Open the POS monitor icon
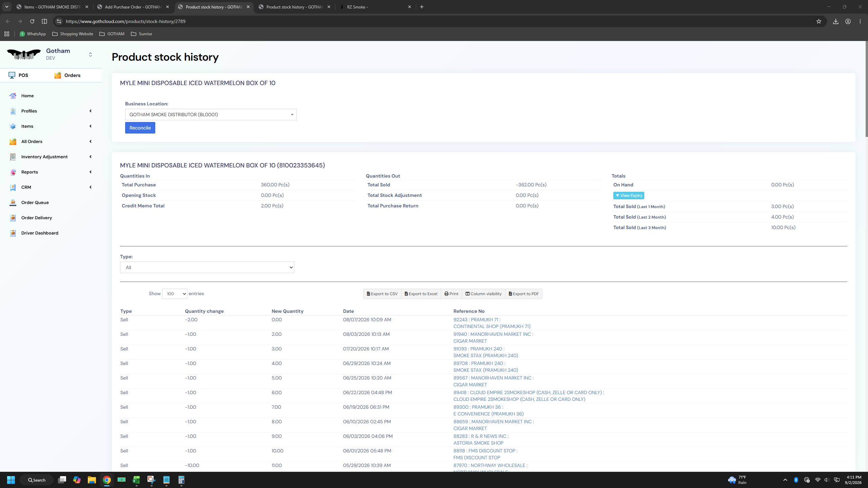The image size is (868, 488). [x=12, y=75]
